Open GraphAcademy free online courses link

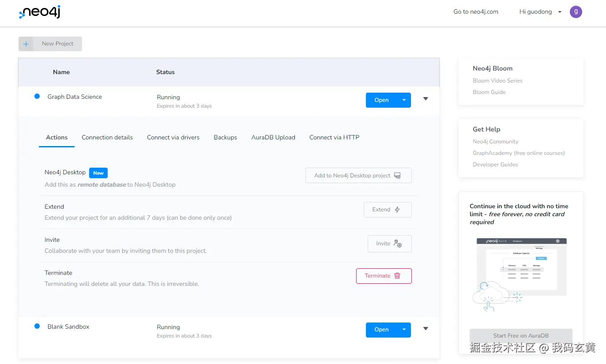click(519, 153)
